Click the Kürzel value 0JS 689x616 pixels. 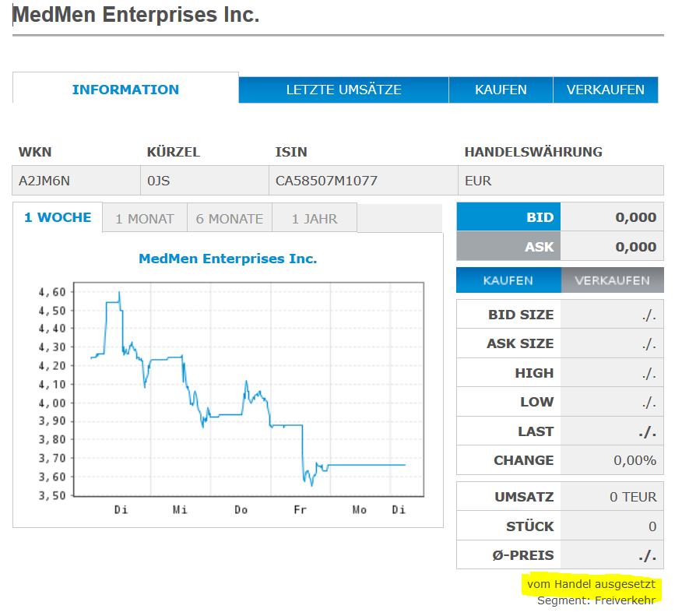click(158, 181)
